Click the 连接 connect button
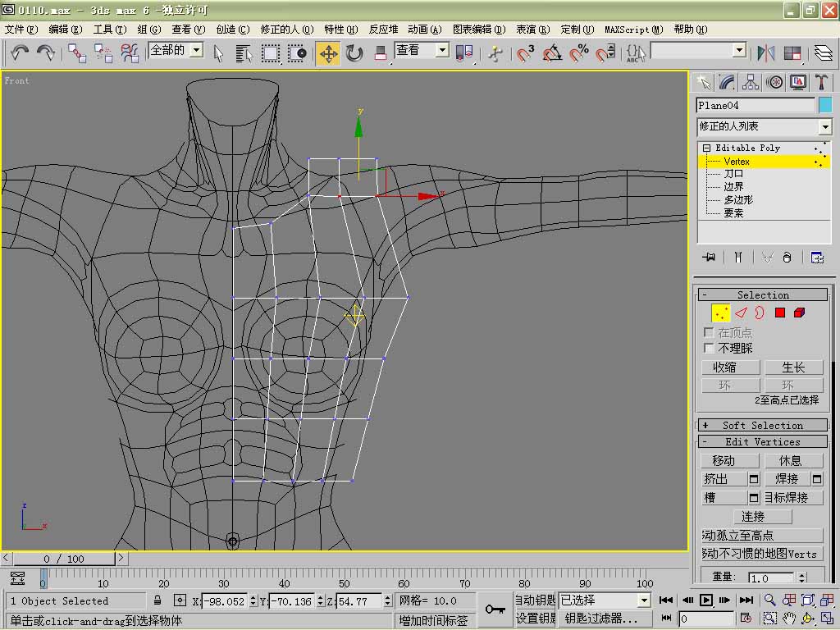Viewport: 840px width, 630px height. (x=762, y=517)
